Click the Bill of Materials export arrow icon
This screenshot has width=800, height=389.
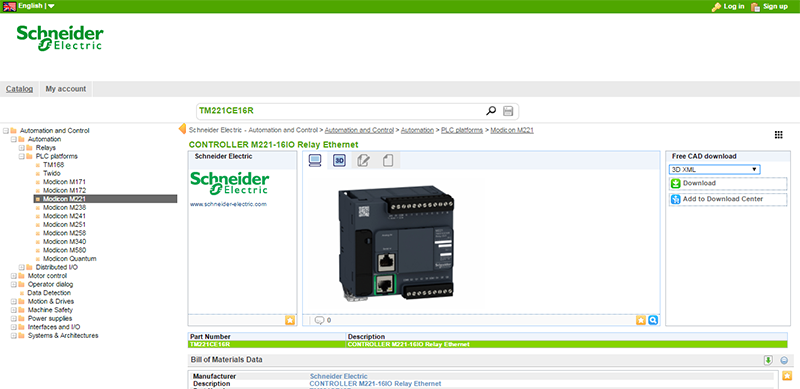point(768,360)
